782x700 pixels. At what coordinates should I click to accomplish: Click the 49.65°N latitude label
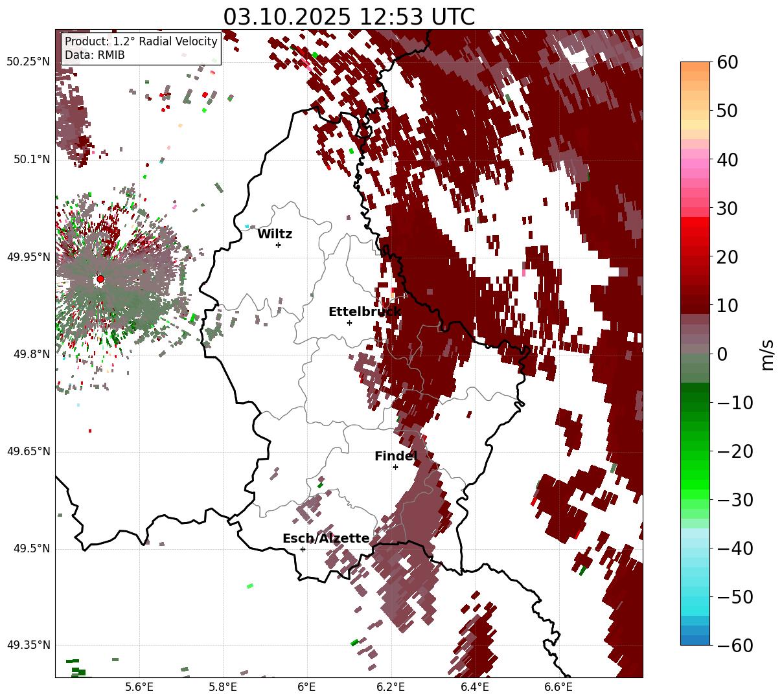tap(28, 451)
